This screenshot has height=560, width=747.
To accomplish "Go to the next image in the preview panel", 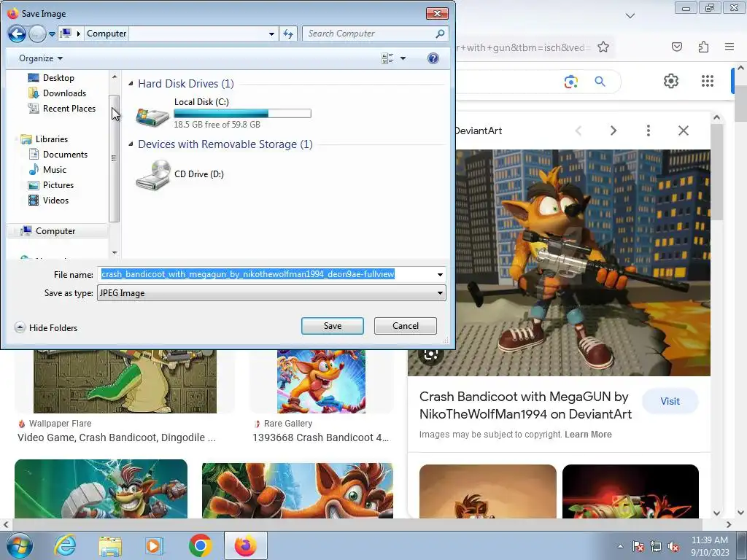I will tap(613, 131).
